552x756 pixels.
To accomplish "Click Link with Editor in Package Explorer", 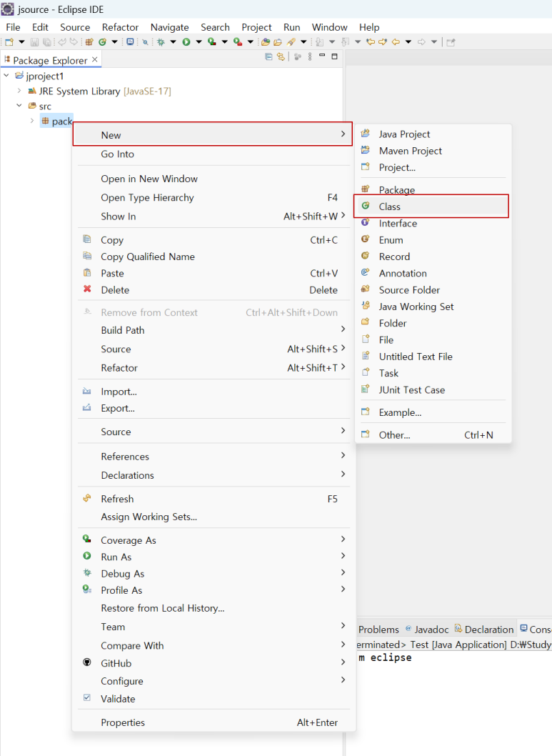I will (281, 57).
